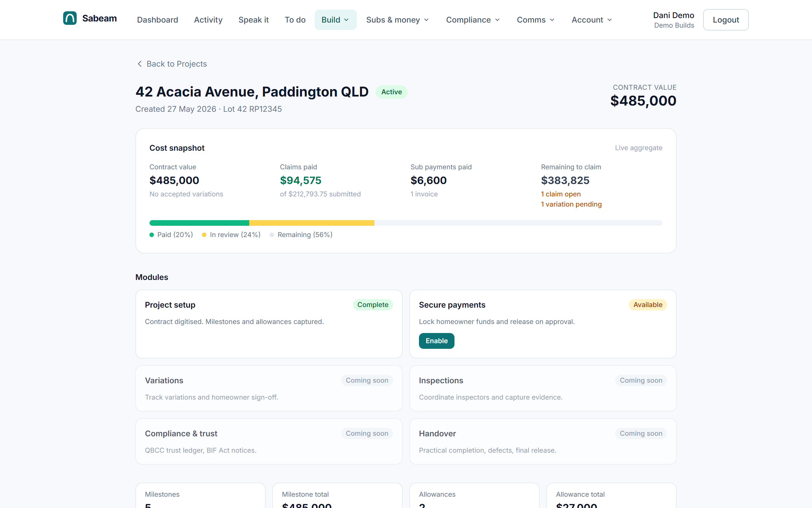Image resolution: width=812 pixels, height=508 pixels.
Task: Click the Modules section heading
Action: 152,277
